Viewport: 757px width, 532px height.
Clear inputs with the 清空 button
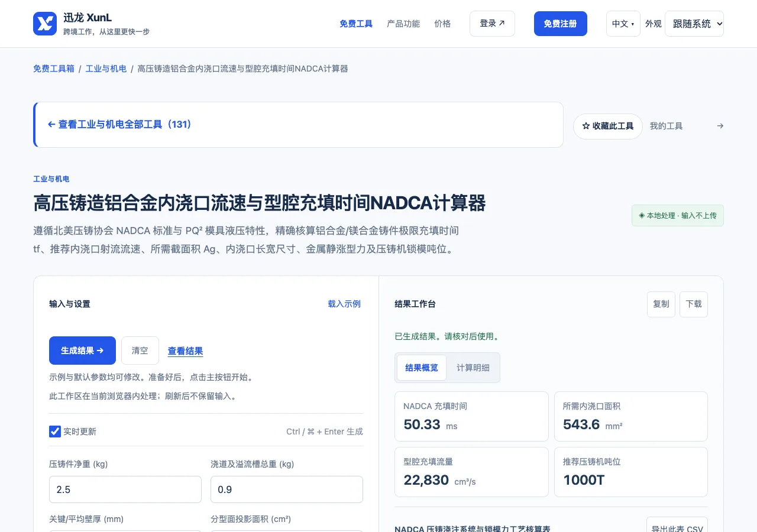coord(140,351)
